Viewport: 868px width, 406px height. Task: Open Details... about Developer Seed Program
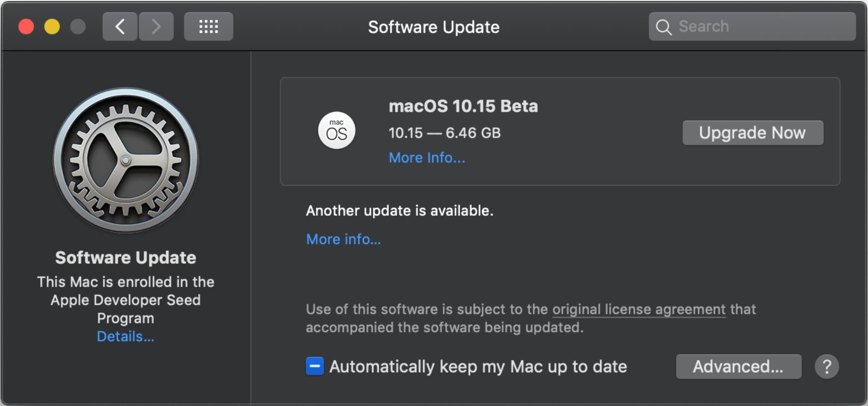pos(126,336)
